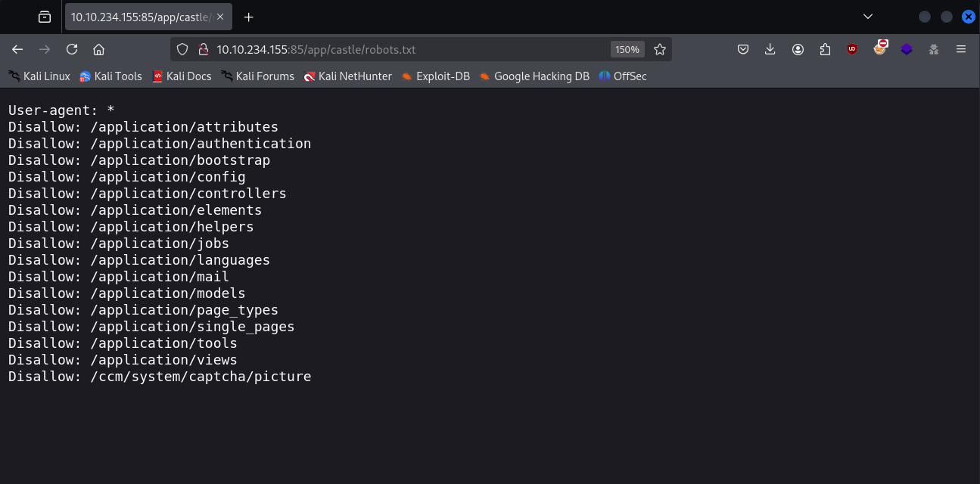
Task: Click the /application/page_types line
Action: [x=143, y=310]
